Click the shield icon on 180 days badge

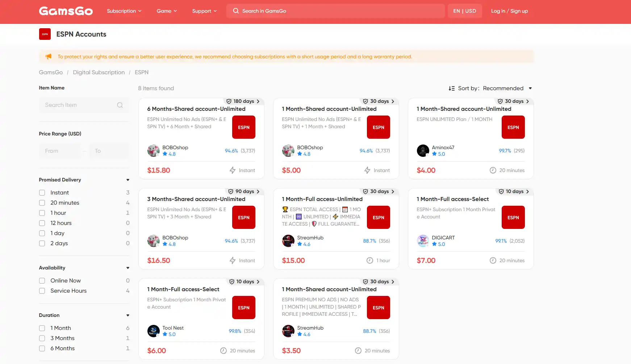point(229,101)
